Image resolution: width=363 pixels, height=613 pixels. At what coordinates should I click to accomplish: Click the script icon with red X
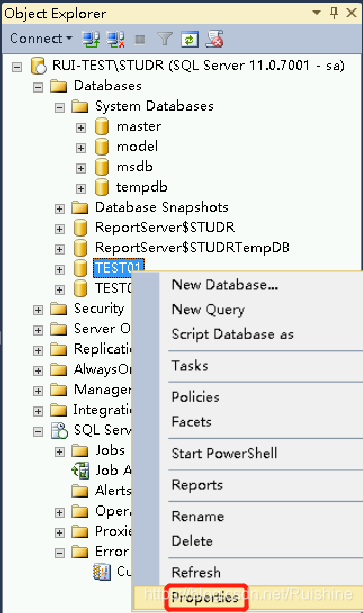coord(215,39)
